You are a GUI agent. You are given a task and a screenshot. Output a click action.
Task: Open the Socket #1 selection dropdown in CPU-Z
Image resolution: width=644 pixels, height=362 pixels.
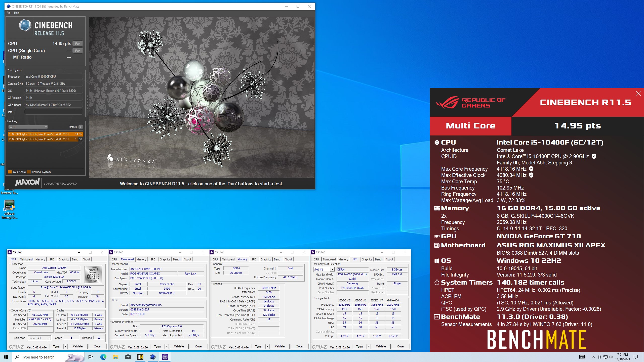[x=39, y=338]
